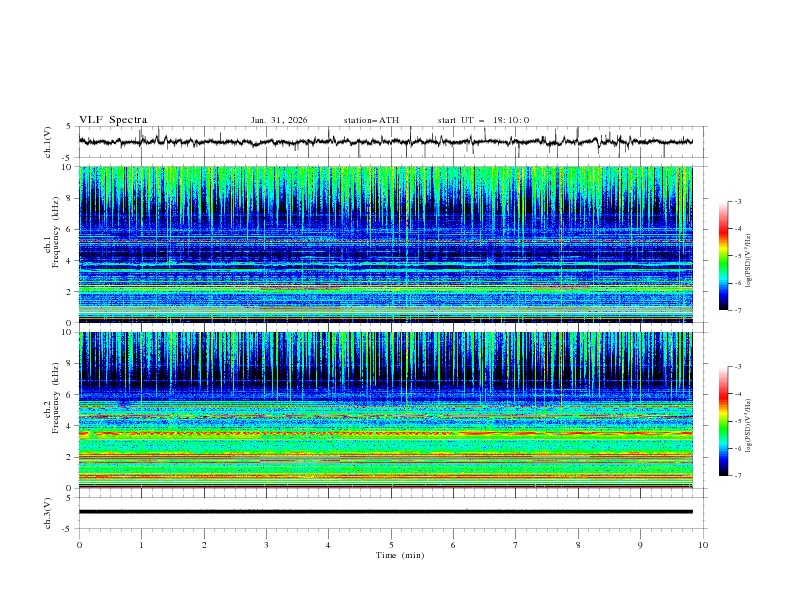Click the "station=ATH" header label
The width and height of the screenshot is (792, 612).
tap(371, 120)
